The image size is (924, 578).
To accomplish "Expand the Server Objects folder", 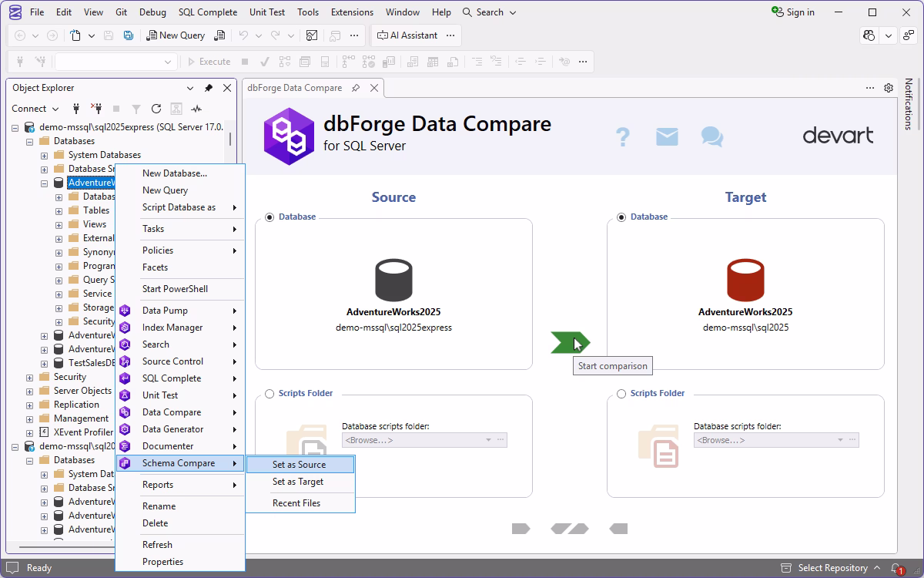I will (x=30, y=391).
